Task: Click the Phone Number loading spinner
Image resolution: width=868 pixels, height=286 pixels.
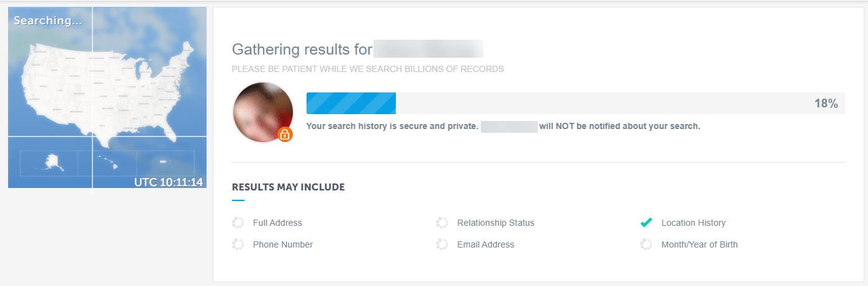Action: tap(238, 244)
